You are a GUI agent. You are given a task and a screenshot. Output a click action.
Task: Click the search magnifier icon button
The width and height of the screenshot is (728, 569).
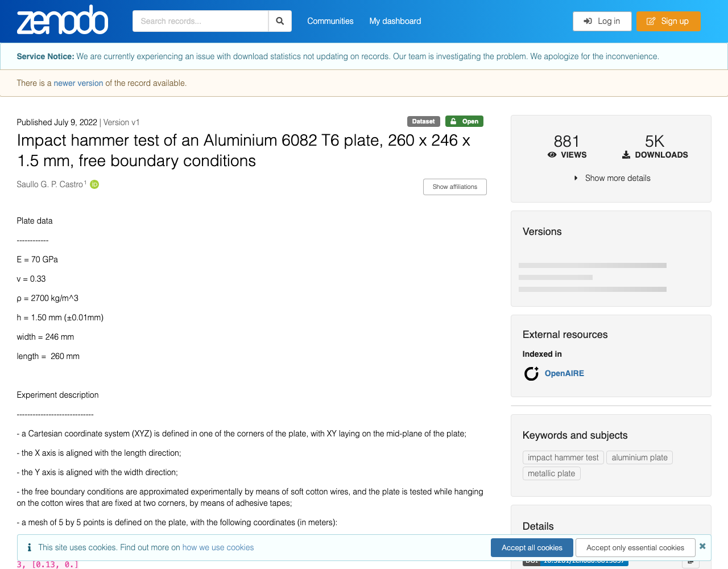point(280,21)
